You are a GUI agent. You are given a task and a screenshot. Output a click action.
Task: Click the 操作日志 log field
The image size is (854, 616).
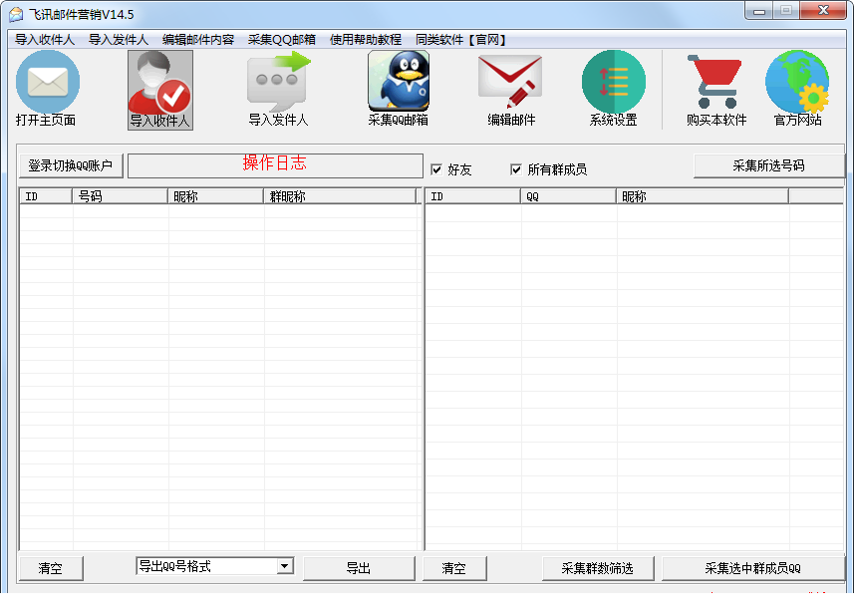(275, 165)
